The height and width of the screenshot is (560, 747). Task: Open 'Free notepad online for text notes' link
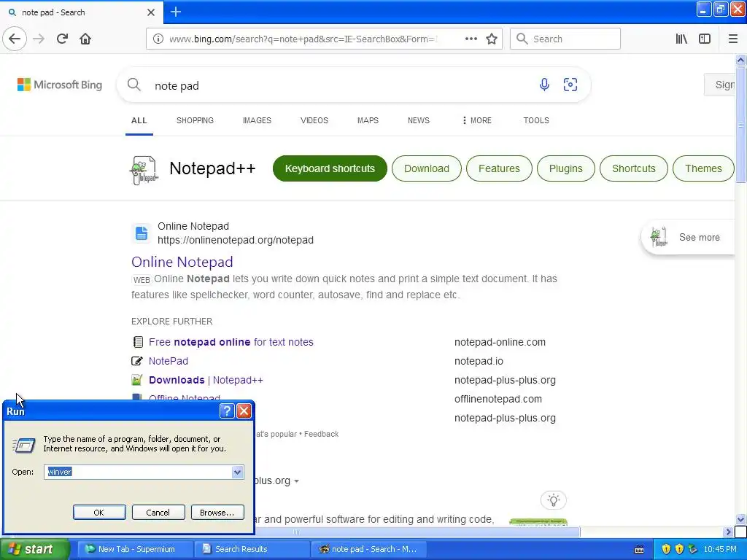[x=231, y=342]
